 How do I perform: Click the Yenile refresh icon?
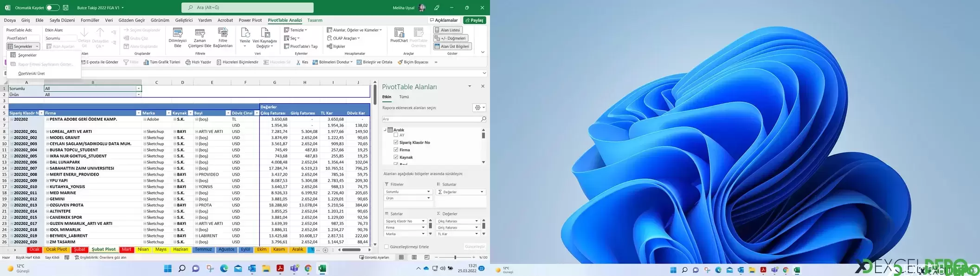coord(245,33)
